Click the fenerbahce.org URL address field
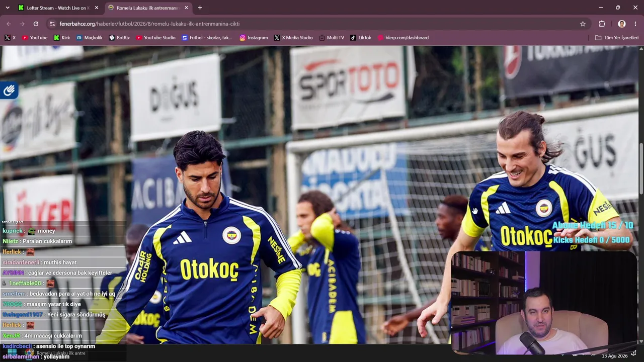Image resolution: width=644 pixels, height=362 pixels. click(317, 24)
